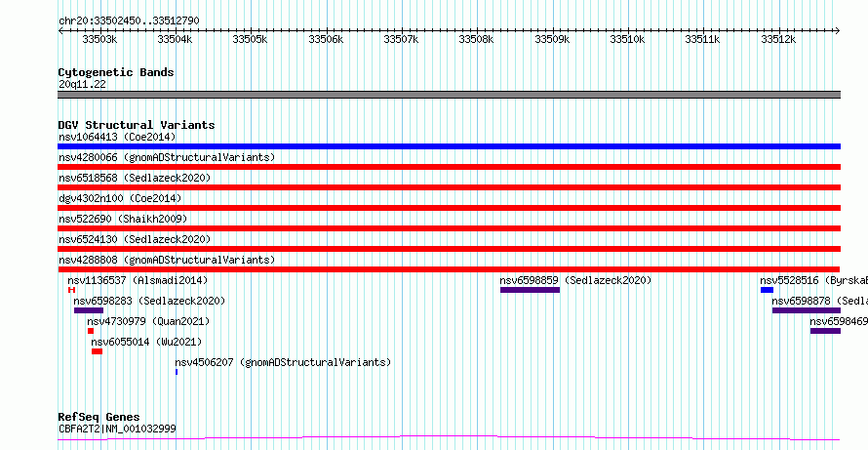Open the nsv6598283 (Sedlazeck2020) label
868x450 pixels.
(149, 301)
